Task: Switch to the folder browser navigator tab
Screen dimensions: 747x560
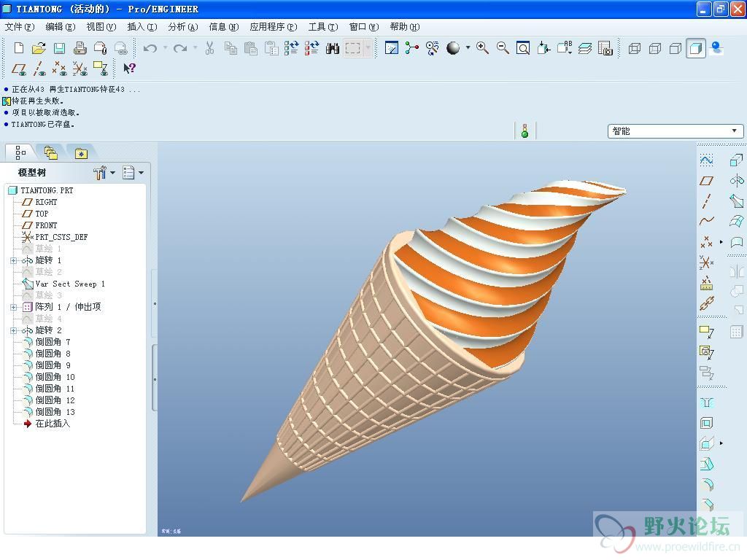Action: (x=51, y=153)
